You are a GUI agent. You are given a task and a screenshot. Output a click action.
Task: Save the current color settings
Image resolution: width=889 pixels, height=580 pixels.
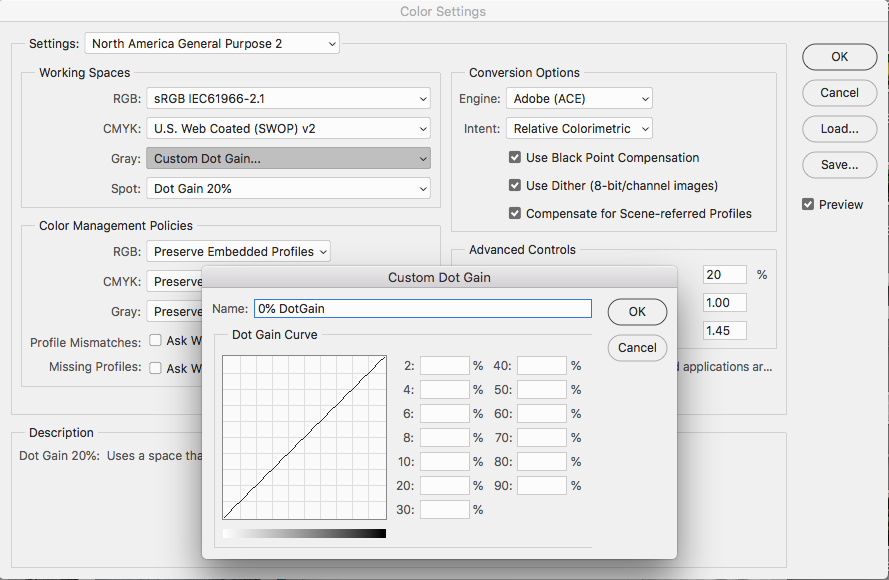839,165
